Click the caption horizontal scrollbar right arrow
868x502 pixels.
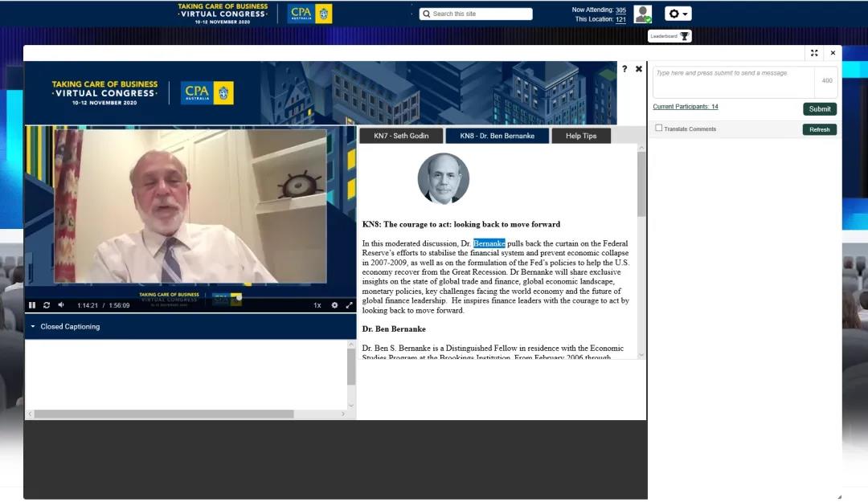(343, 414)
